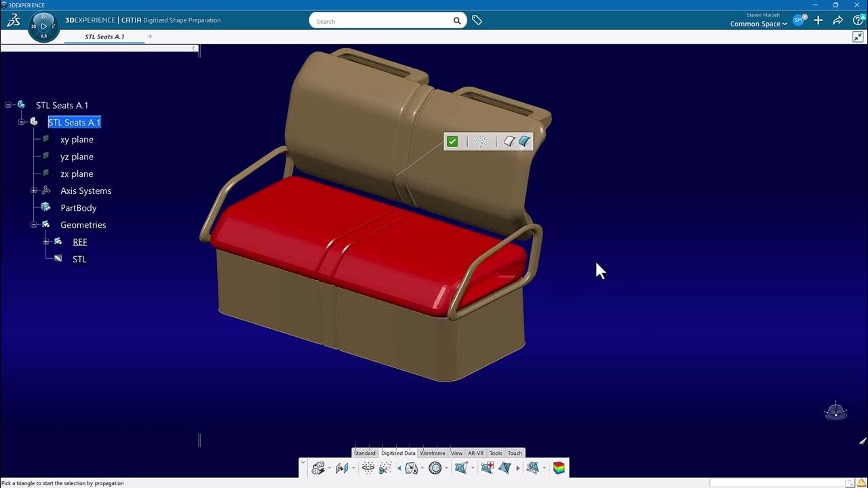Collapse the highlighted STL Seats A.1 node
This screenshot has width=868, height=488.
tap(21, 122)
